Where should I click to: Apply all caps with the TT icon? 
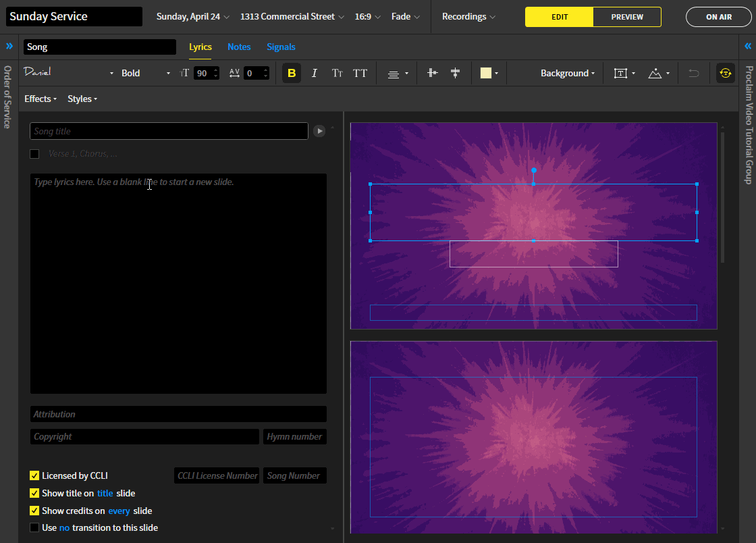tap(360, 73)
